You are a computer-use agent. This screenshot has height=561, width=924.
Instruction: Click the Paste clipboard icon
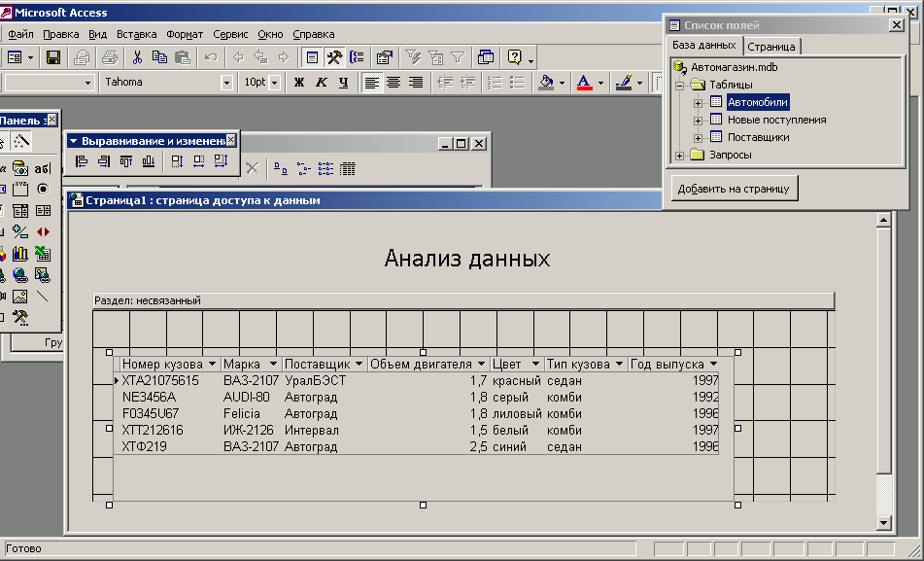click(183, 57)
